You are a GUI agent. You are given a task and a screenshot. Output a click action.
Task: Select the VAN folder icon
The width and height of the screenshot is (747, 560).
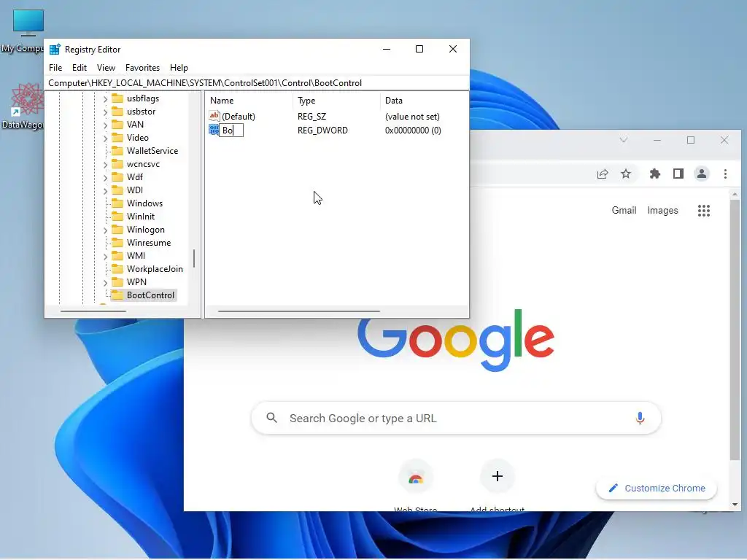click(117, 124)
